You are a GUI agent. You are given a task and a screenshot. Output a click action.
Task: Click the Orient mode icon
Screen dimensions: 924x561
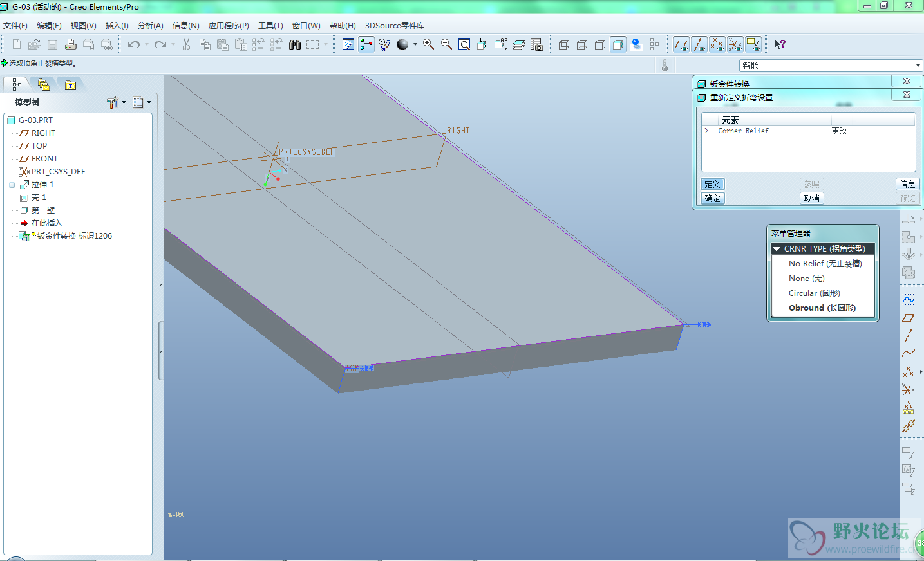coord(384,44)
